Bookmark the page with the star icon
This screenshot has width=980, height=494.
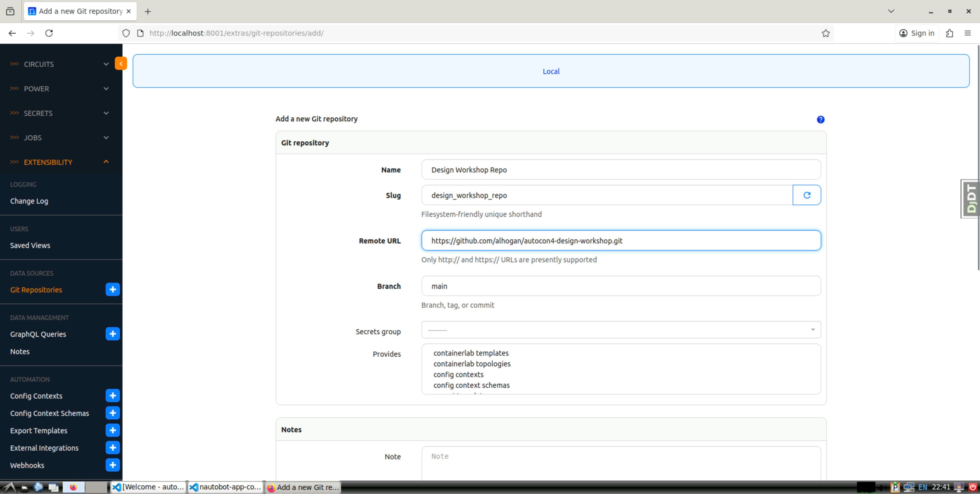pos(825,33)
